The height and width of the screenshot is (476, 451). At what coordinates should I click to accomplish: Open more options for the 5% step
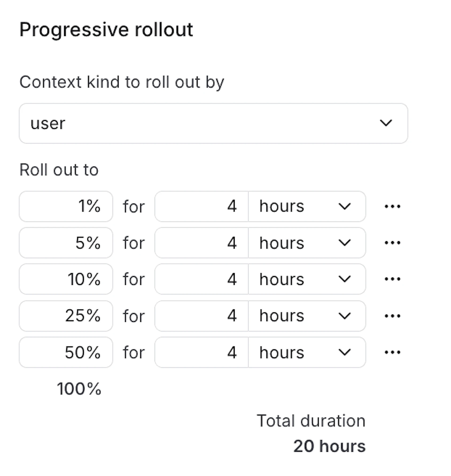[392, 243]
